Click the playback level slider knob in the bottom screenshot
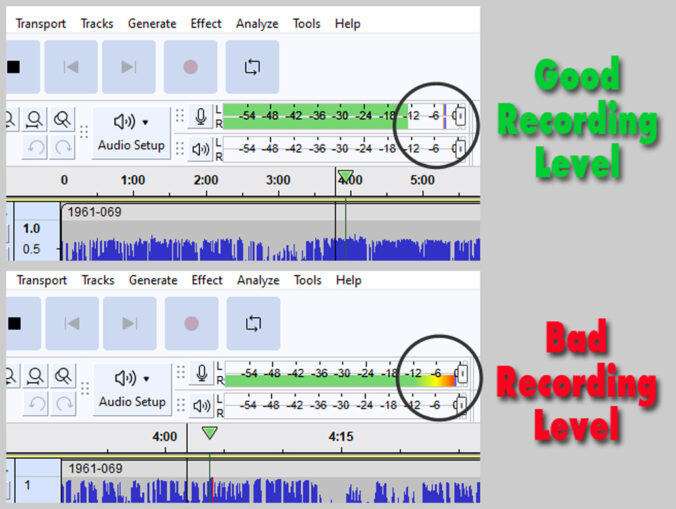Viewport: 676px width, 509px height. 462,405
